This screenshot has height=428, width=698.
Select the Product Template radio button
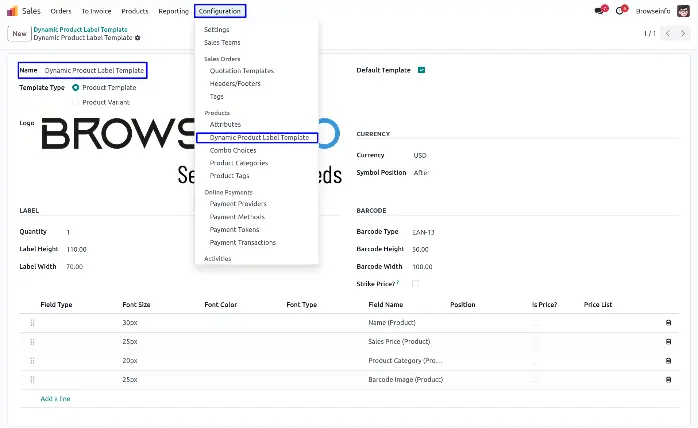tap(76, 88)
